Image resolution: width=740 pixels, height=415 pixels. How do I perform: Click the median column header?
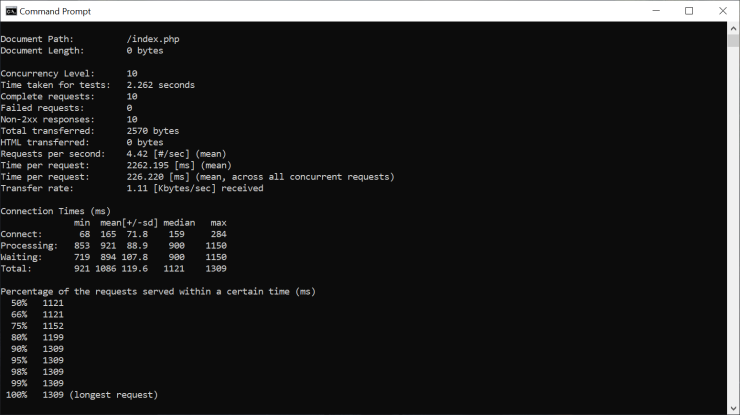point(179,223)
